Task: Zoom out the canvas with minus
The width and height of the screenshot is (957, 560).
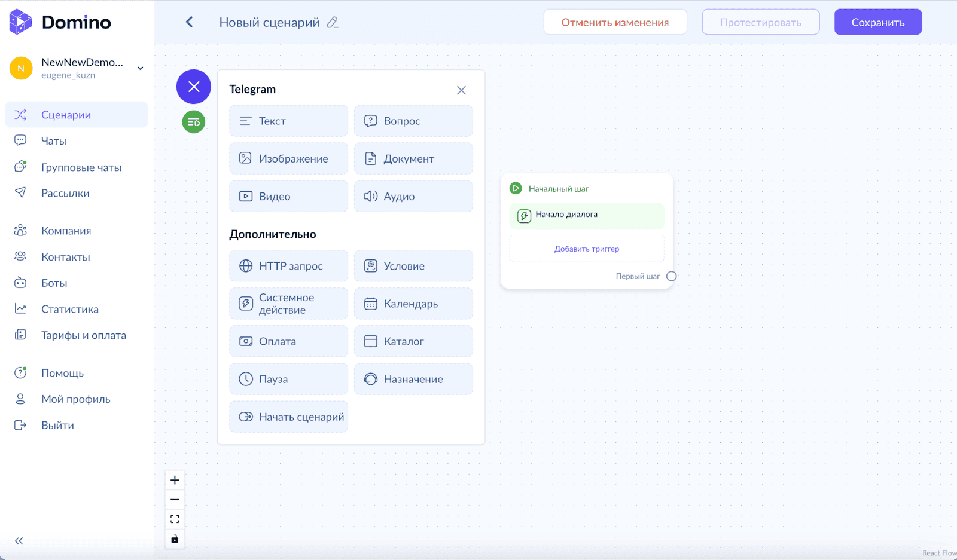Action: pos(175,500)
